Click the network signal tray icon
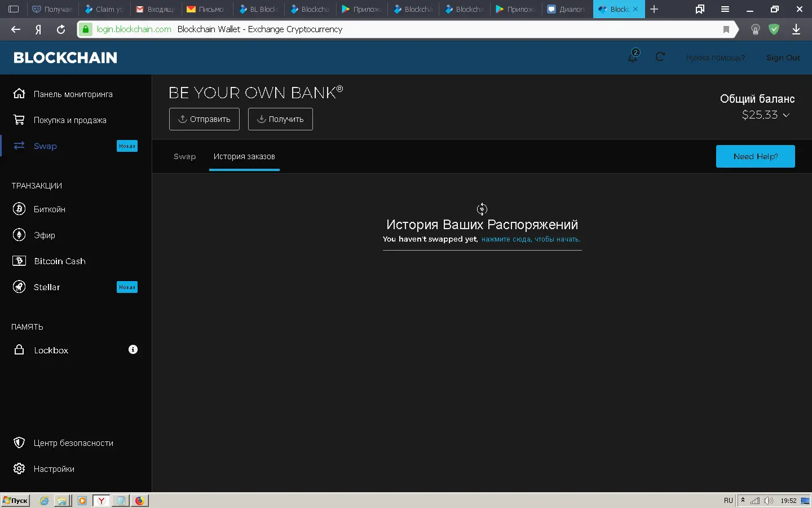Screen dimensions: 812x508 [755, 500]
